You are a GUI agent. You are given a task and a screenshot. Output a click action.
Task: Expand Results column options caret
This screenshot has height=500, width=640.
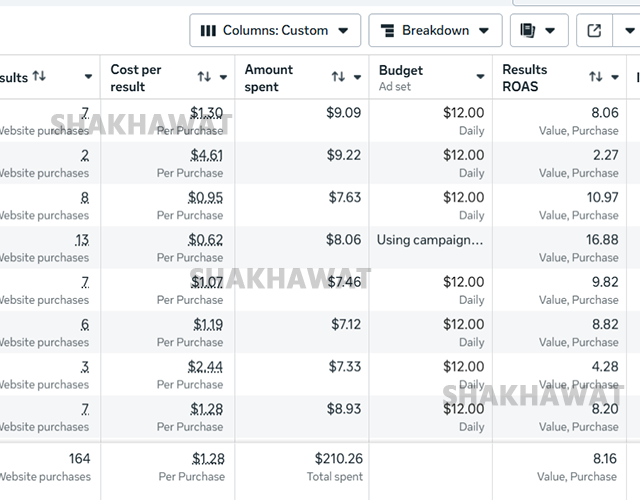pos(88,77)
